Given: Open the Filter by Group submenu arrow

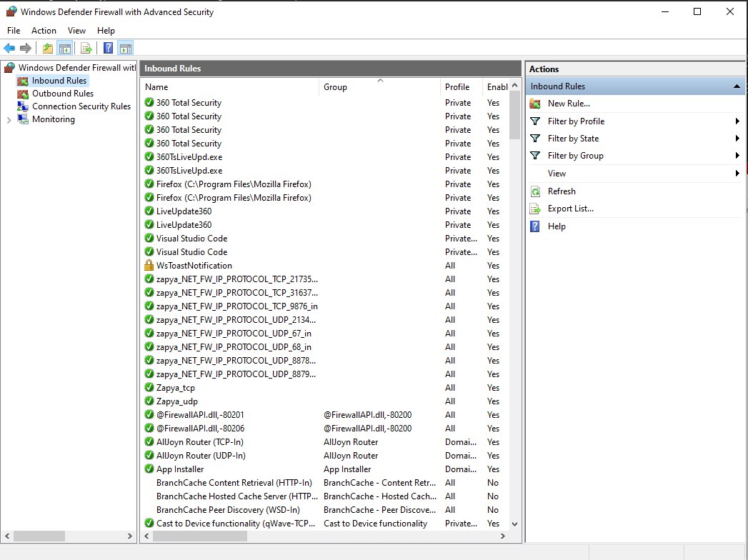Looking at the screenshot, I should (737, 156).
